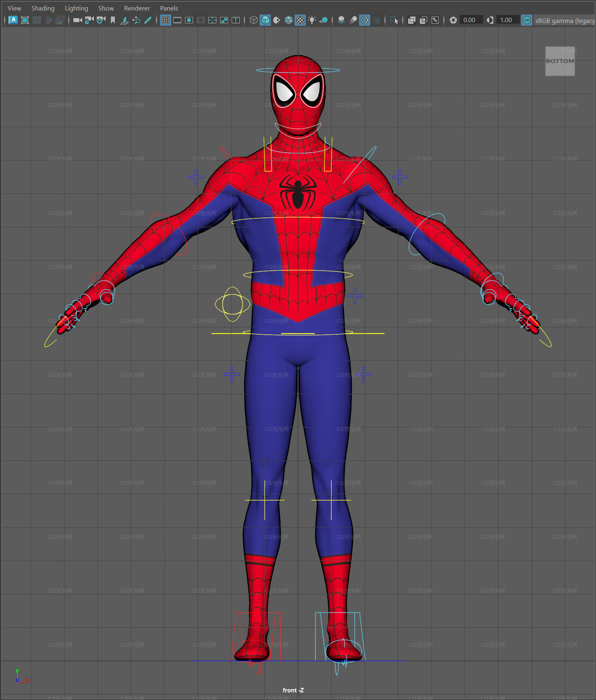Click the Motion Blur icon
This screenshot has height=700, width=596.
[x=353, y=20]
